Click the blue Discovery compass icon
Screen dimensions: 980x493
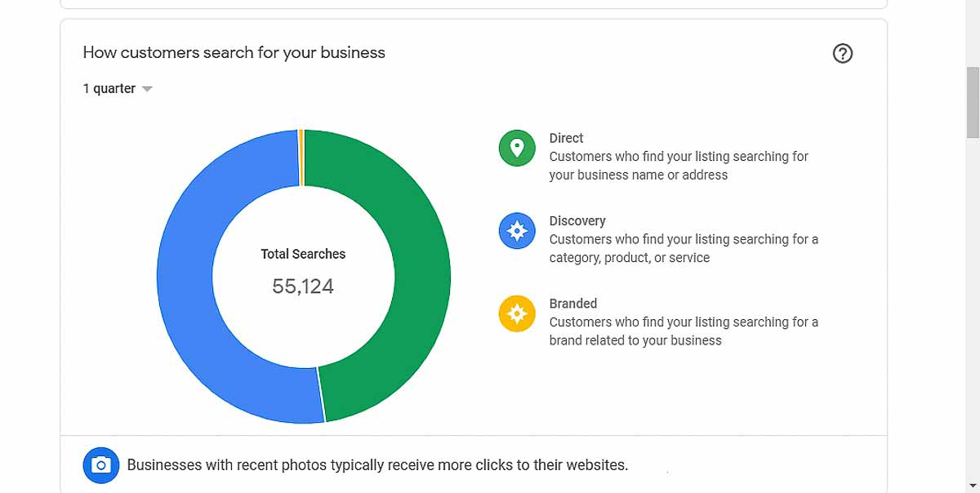517,231
